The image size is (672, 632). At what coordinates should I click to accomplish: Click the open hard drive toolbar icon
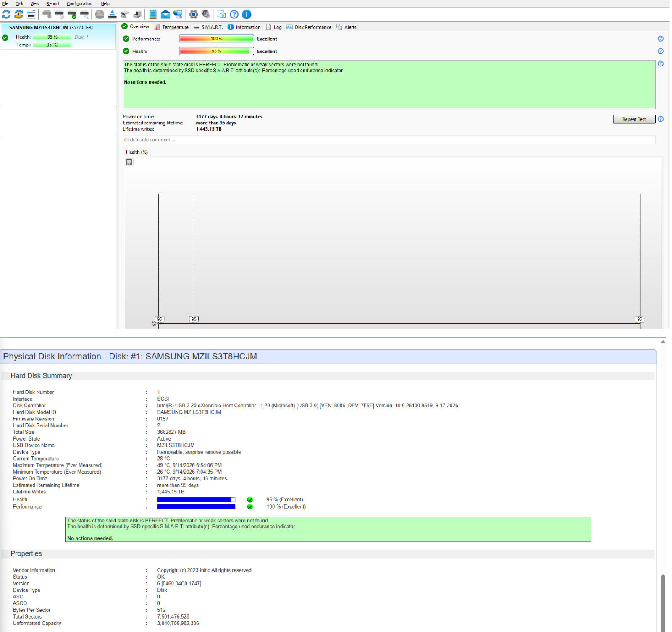(125, 15)
